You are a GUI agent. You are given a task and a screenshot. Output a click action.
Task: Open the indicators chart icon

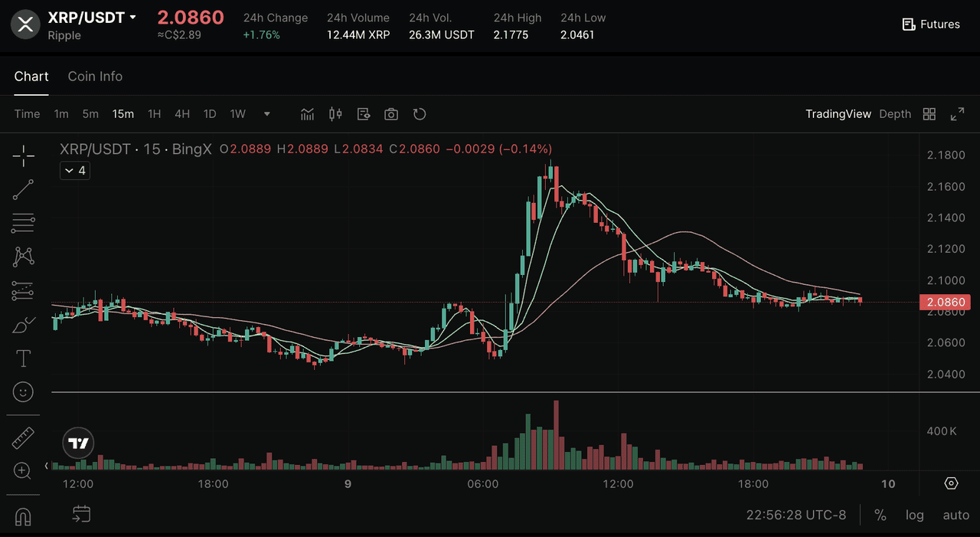307,114
